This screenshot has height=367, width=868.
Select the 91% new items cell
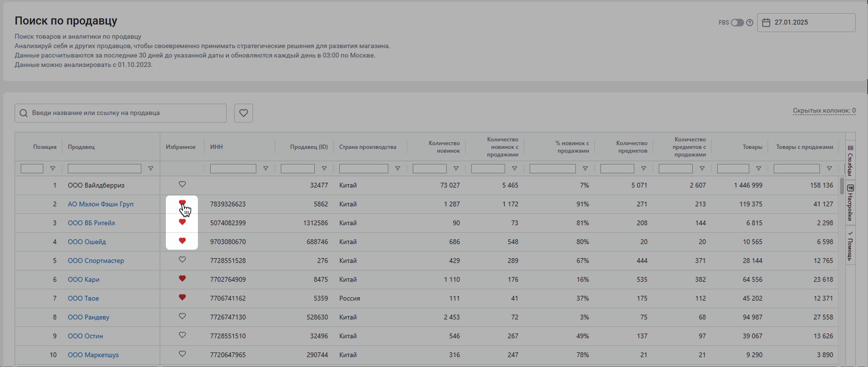click(582, 204)
